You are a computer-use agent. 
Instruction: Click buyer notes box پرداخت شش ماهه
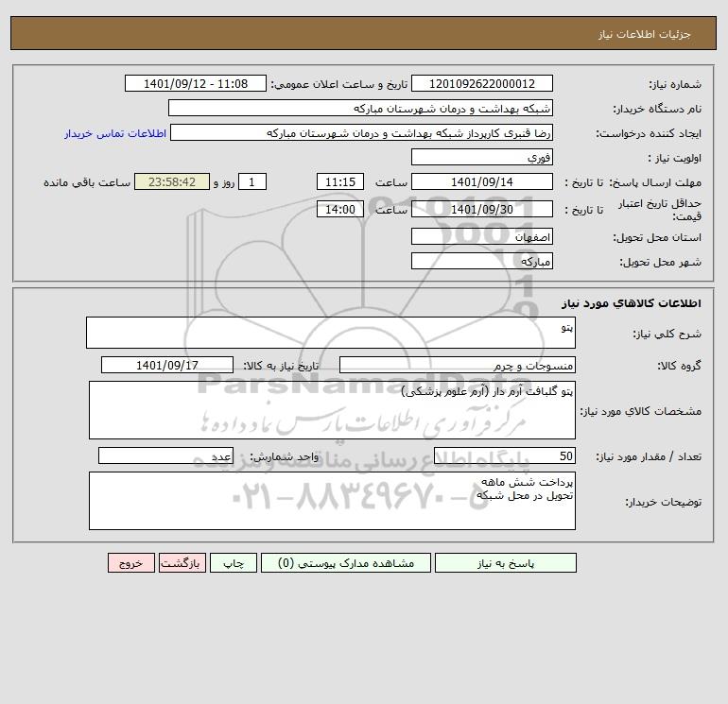click(x=332, y=501)
